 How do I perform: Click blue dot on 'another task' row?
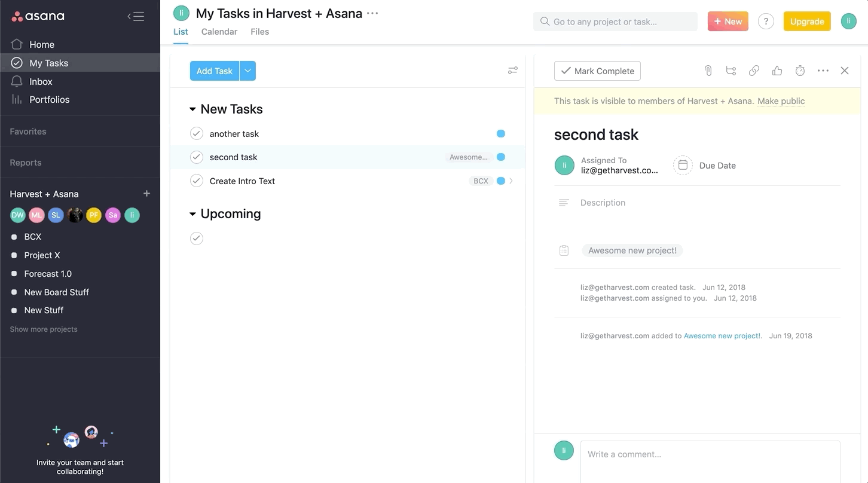click(x=501, y=133)
